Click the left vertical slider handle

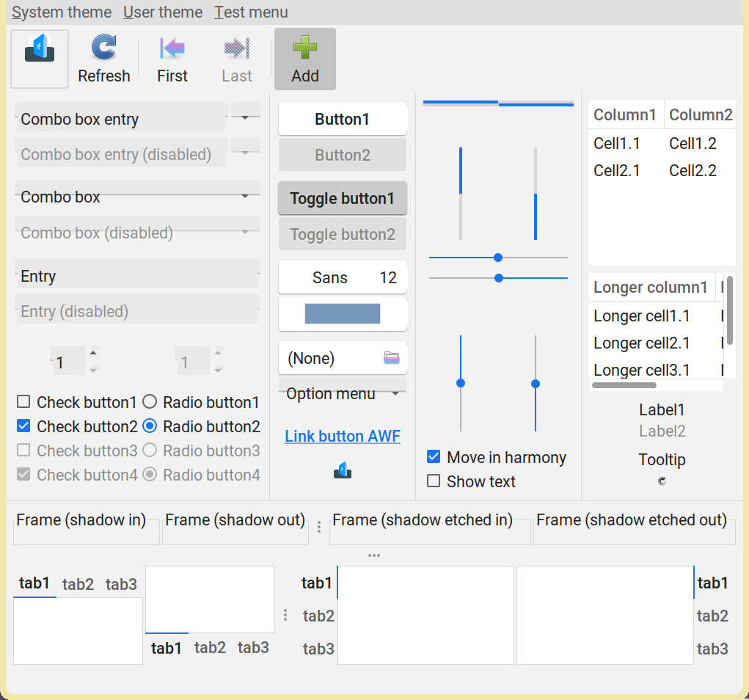point(461,383)
